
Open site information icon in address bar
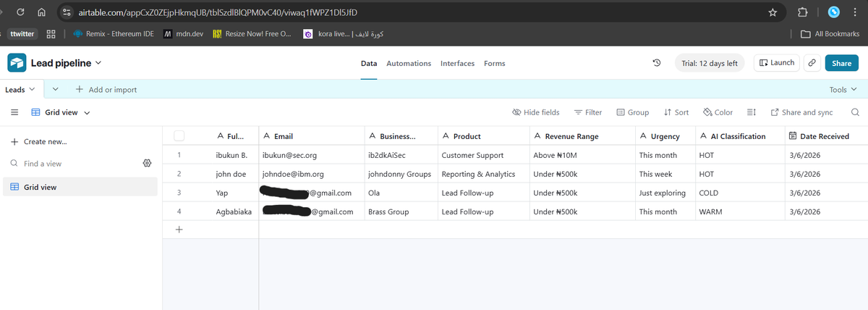pos(67,12)
